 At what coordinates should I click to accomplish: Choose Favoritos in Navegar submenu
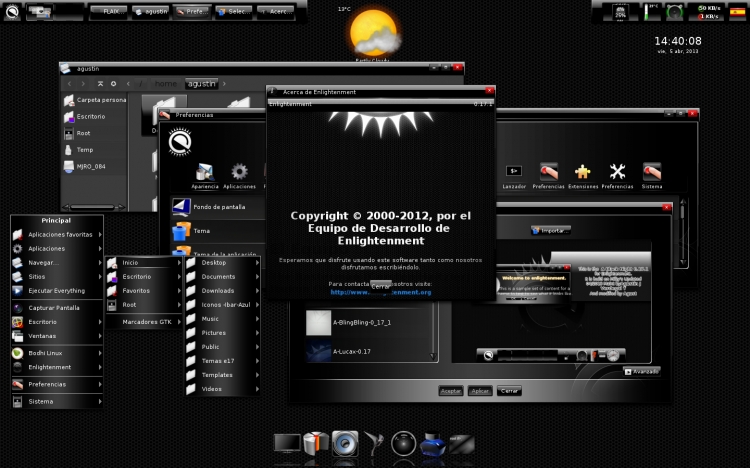(x=144, y=291)
